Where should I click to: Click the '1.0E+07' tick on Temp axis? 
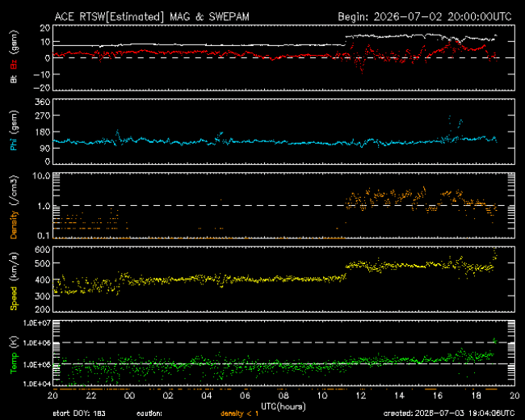point(37,323)
